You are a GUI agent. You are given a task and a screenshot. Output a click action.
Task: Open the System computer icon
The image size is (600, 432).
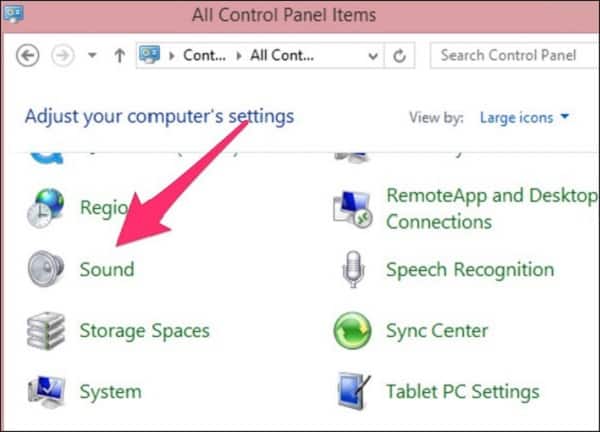coord(46,392)
